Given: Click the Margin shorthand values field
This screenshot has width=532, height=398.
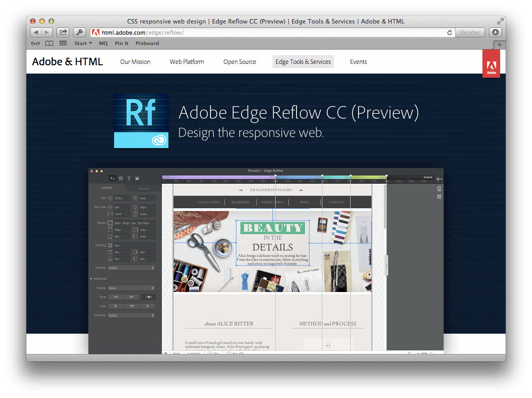Looking at the screenshot, I should 134,223.
